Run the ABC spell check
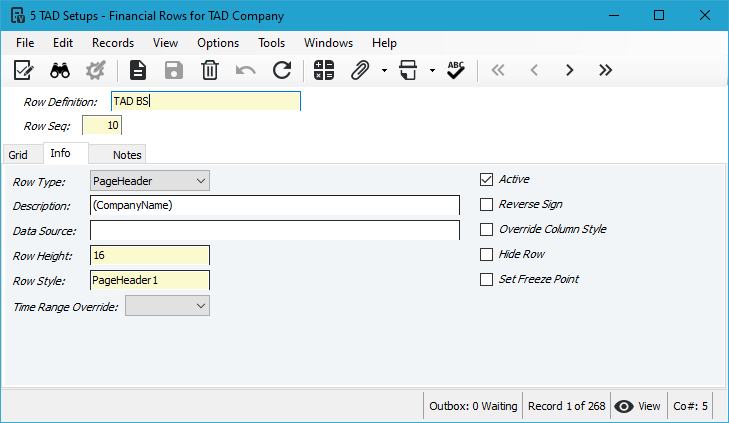The image size is (729, 423). 456,71
